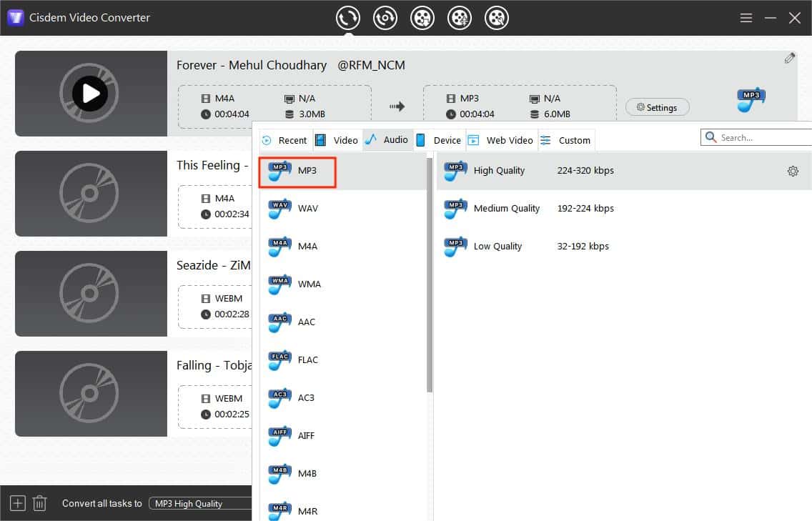Open the DVD Rip mode icon
The height and width of the screenshot is (521, 812).
click(385, 17)
